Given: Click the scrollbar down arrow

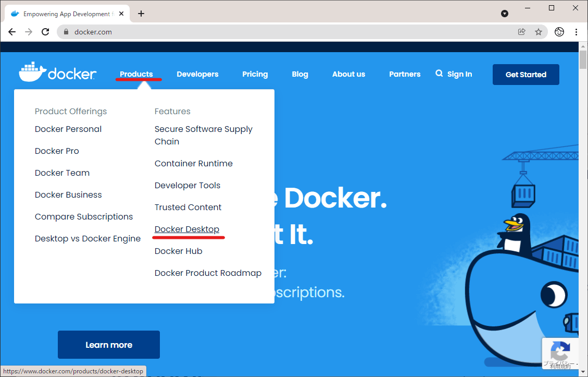Looking at the screenshot, I should pyautogui.click(x=583, y=373).
